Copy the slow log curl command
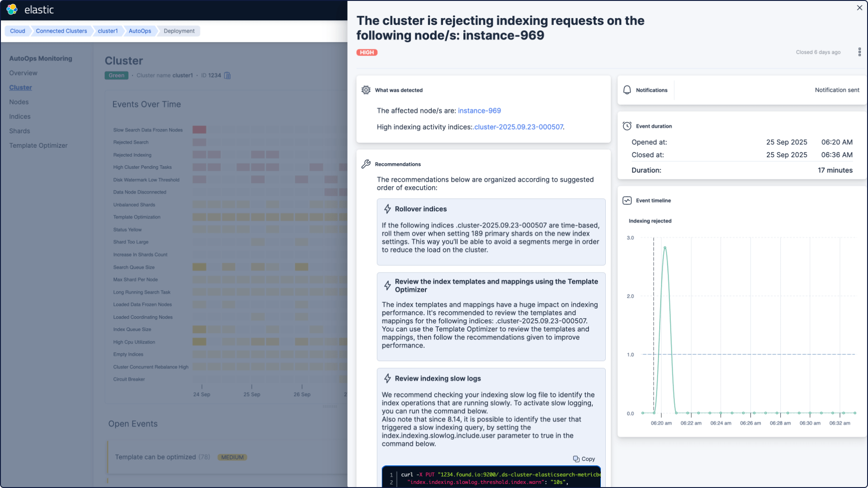 pos(584,459)
